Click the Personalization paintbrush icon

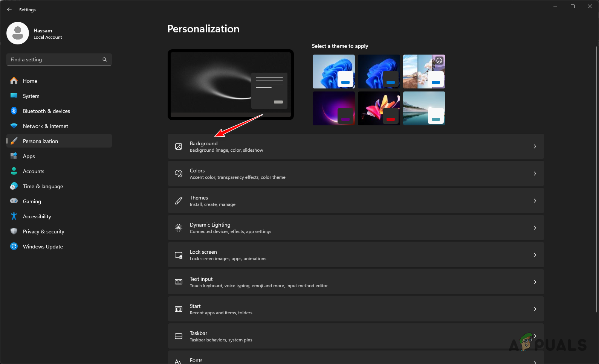(x=14, y=141)
